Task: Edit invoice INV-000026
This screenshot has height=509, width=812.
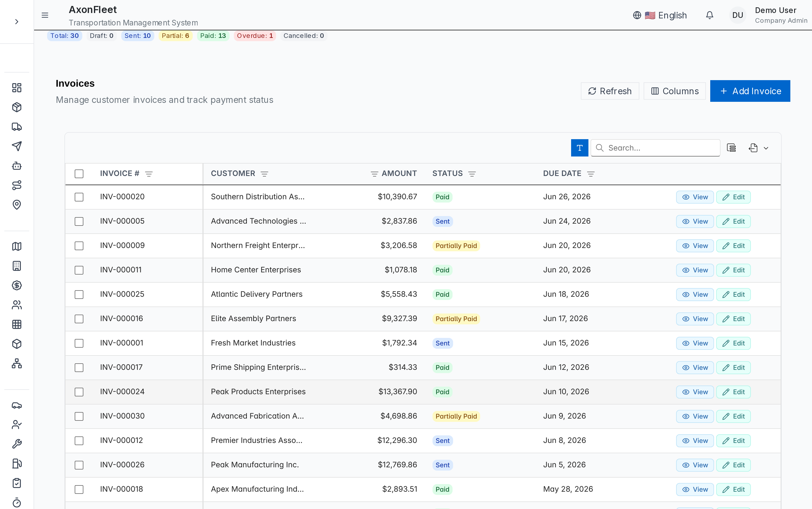Action: coord(733,465)
